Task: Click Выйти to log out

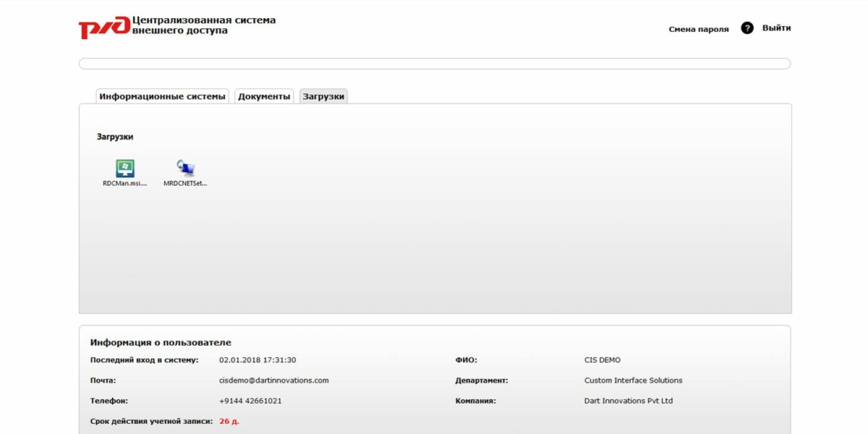Action: pos(777,27)
